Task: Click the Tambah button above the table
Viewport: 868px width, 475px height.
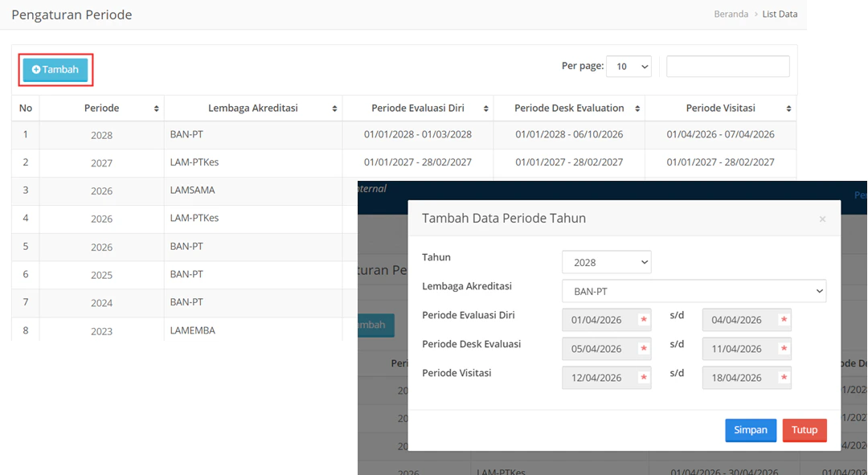Action: pyautogui.click(x=55, y=69)
